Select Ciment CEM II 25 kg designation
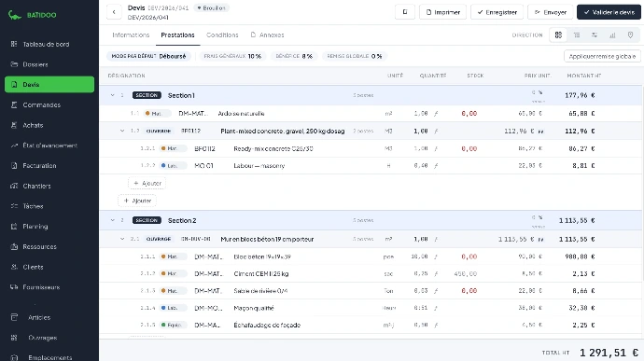Viewport: 644px width, 361px height. pos(260,273)
